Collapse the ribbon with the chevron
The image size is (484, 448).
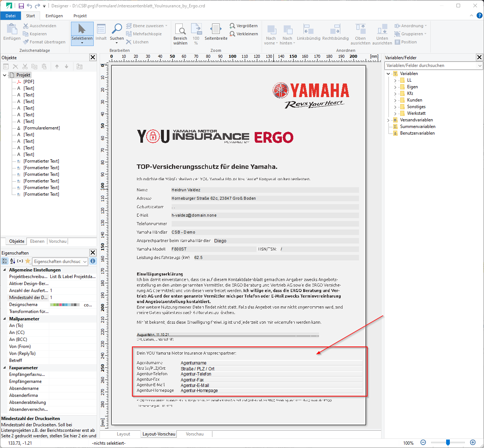(x=472, y=15)
